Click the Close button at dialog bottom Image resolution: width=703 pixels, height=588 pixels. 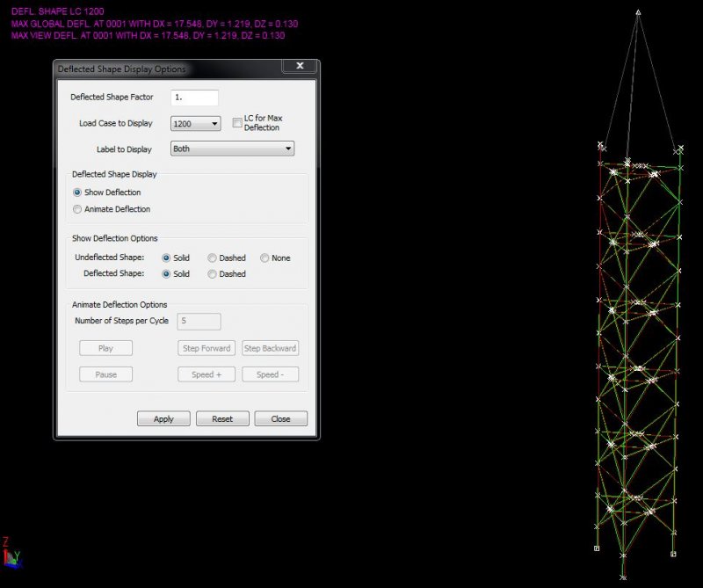[x=280, y=419]
